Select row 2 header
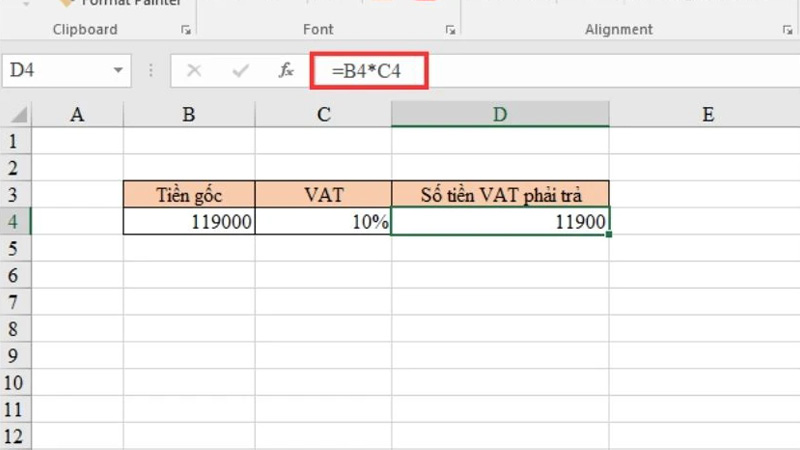The height and width of the screenshot is (450, 800). 15,168
